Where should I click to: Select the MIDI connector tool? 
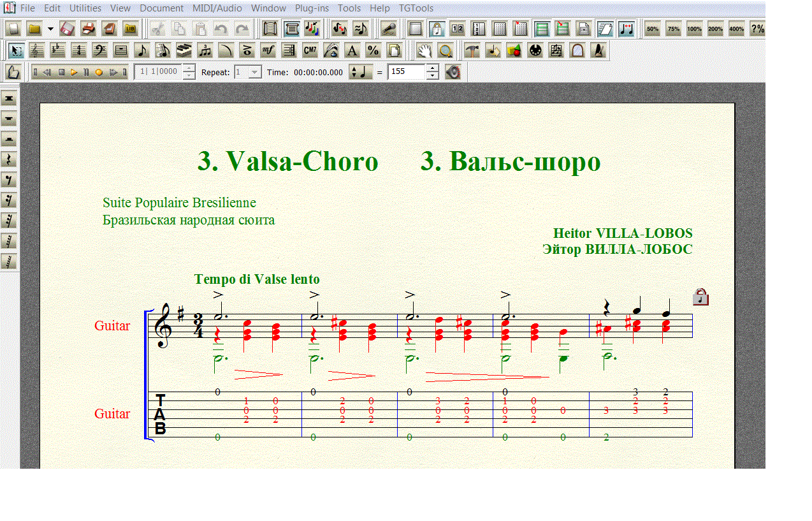pyautogui.click(x=535, y=50)
